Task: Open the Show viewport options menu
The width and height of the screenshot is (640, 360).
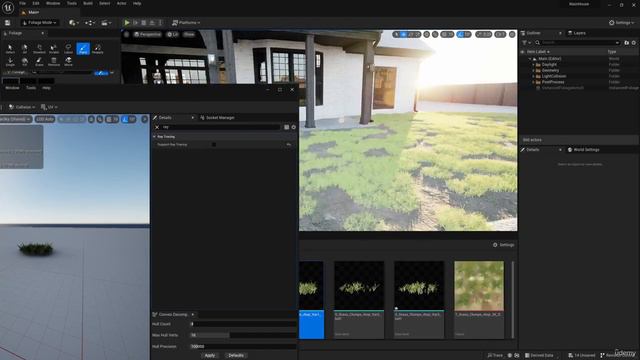Action: [x=189, y=35]
